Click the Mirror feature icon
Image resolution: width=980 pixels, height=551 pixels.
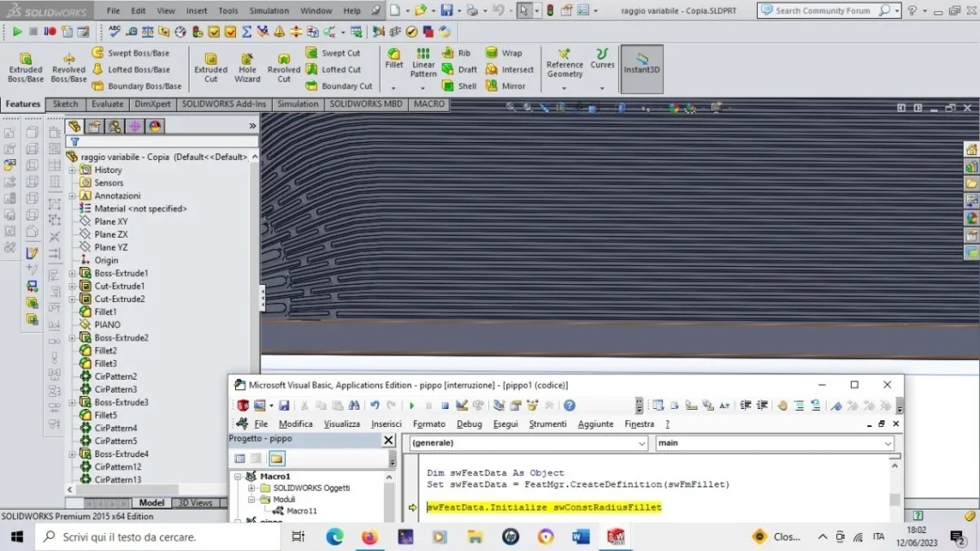[507, 86]
